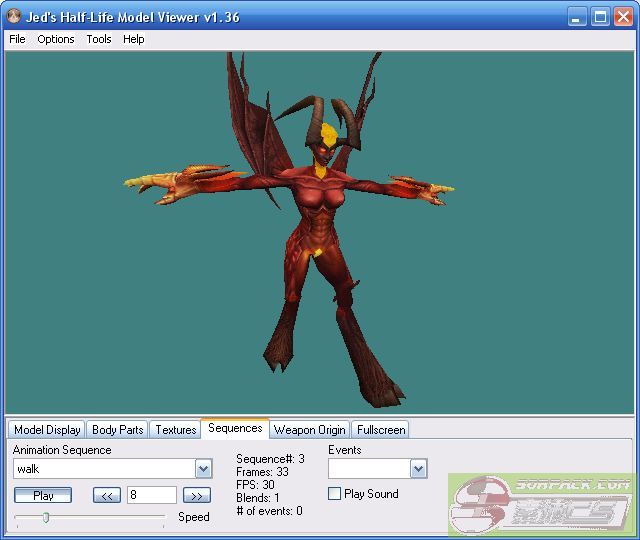Image resolution: width=640 pixels, height=540 pixels.
Task: Switch to the Model Display tab
Action: 47,430
